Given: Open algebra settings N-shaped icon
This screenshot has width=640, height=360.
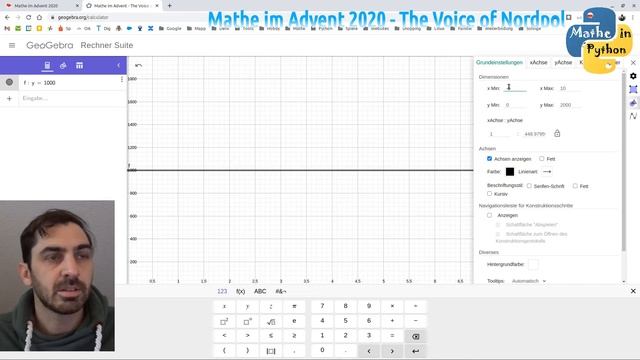Looking at the screenshot, I should click(633, 116).
